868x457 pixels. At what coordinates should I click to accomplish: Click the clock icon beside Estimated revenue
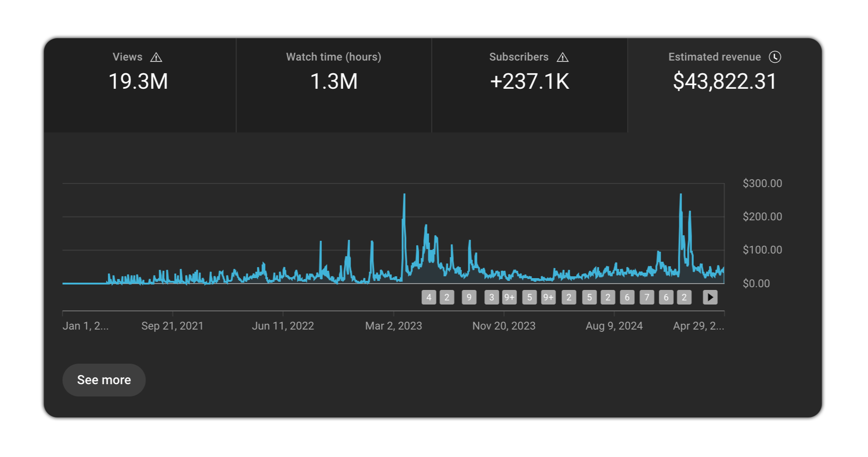click(x=775, y=57)
